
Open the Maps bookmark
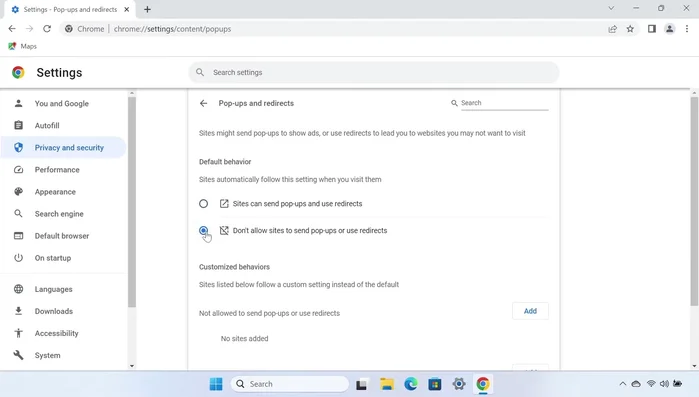pyautogui.click(x=22, y=46)
